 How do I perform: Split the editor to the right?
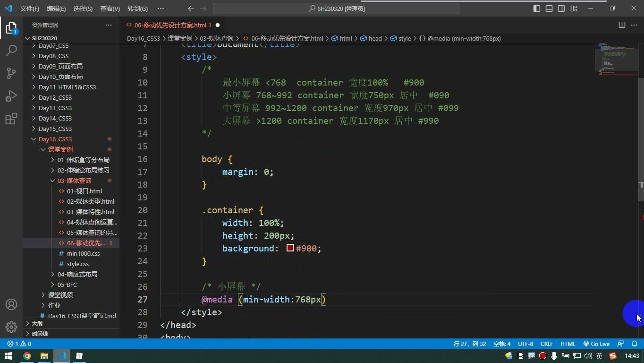(x=622, y=25)
